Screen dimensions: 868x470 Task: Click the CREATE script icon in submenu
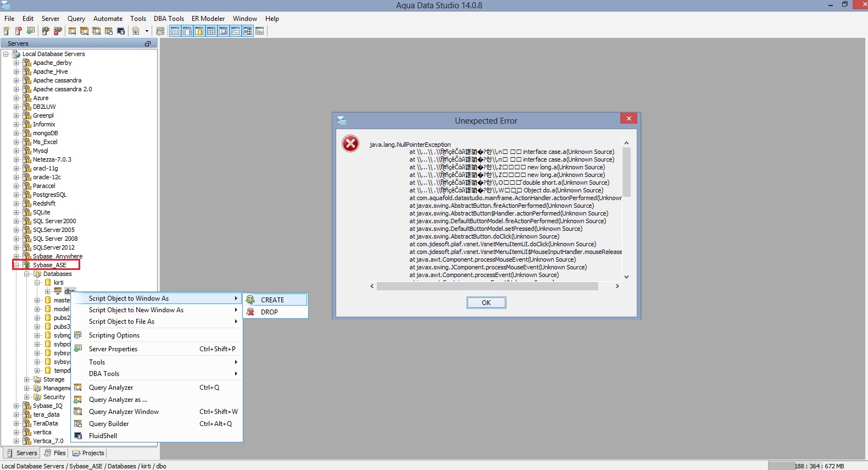tap(251, 300)
